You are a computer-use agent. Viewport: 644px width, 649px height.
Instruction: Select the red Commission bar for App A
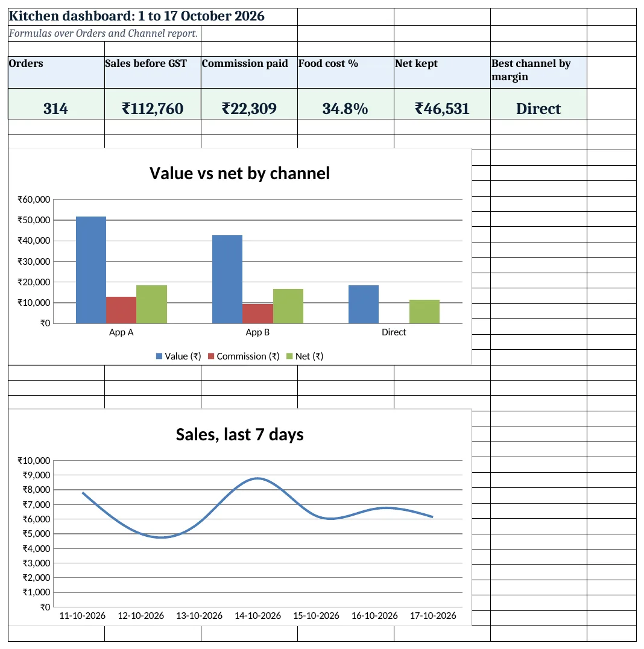pyautogui.click(x=121, y=310)
